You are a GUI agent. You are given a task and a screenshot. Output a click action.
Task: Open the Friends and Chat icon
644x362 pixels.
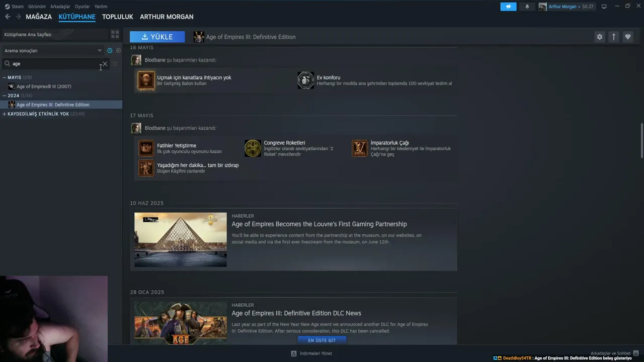click(x=636, y=353)
